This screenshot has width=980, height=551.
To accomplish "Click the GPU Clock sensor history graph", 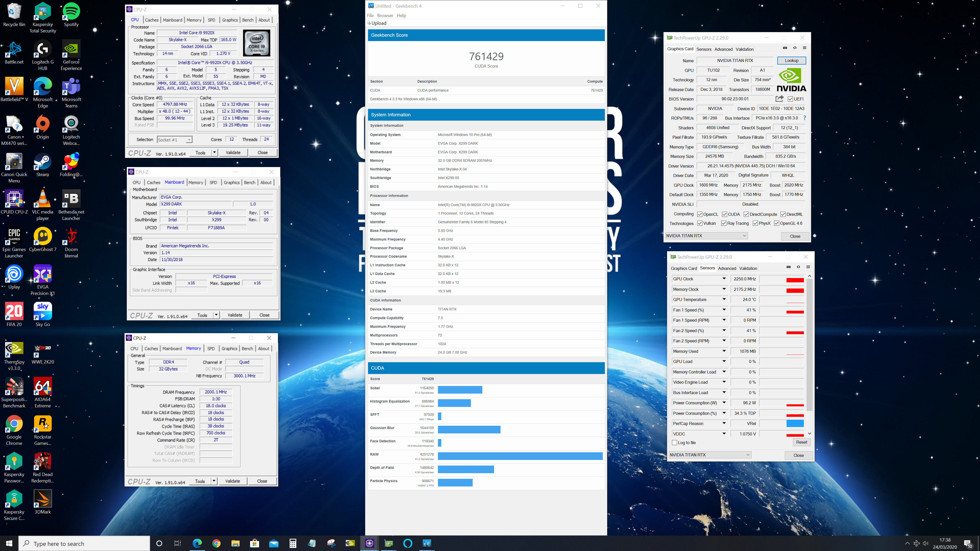I will [781, 279].
